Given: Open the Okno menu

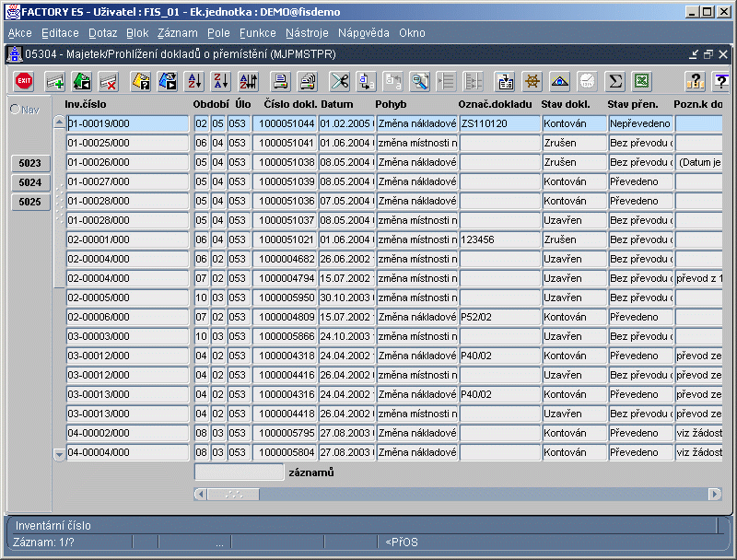Looking at the screenshot, I should tap(412, 33).
